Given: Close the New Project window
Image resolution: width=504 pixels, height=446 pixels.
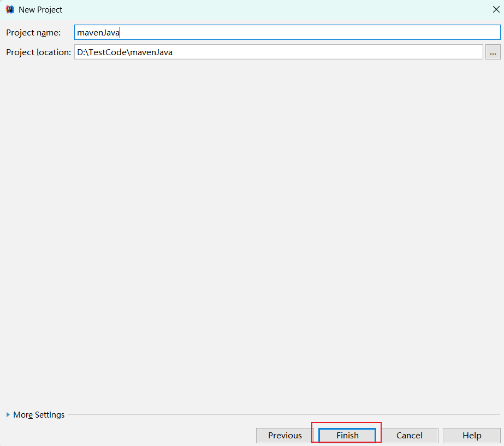Looking at the screenshot, I should coord(496,10).
